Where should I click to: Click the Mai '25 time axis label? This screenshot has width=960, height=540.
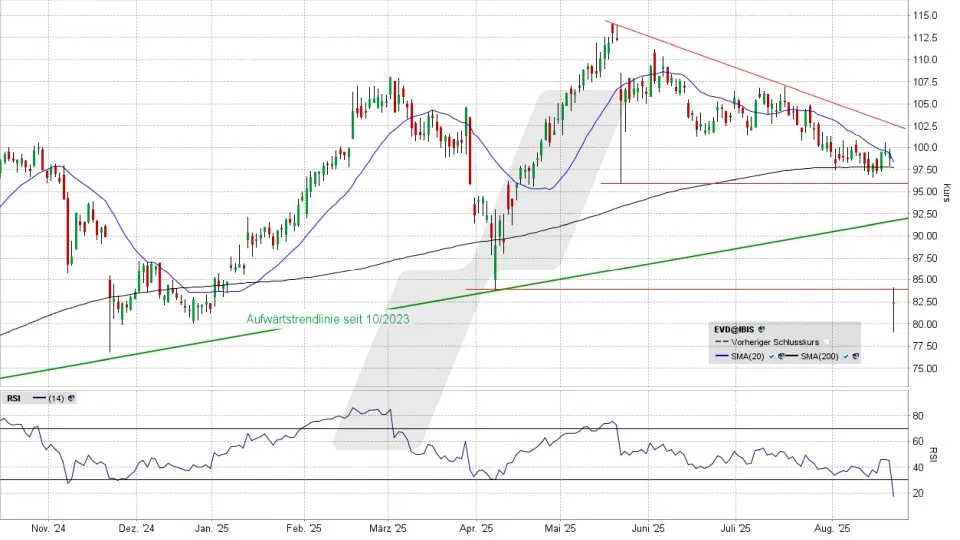[560, 528]
